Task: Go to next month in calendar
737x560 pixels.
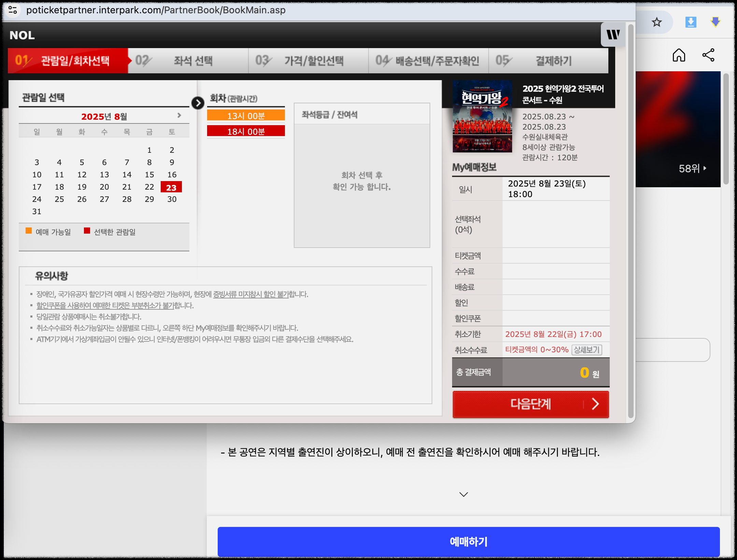Action: tap(179, 116)
